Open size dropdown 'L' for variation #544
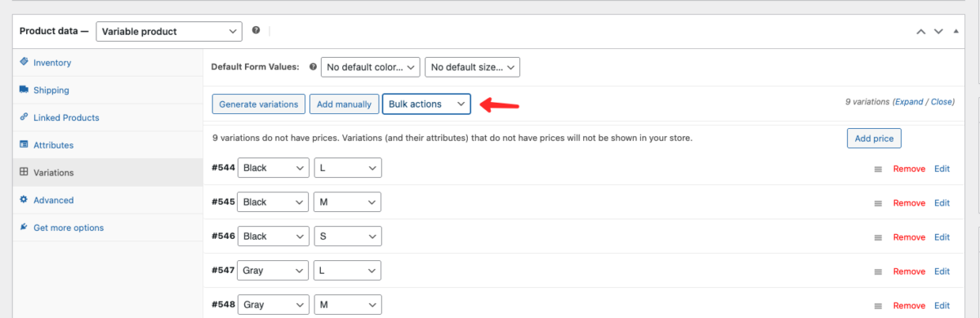 pos(348,168)
